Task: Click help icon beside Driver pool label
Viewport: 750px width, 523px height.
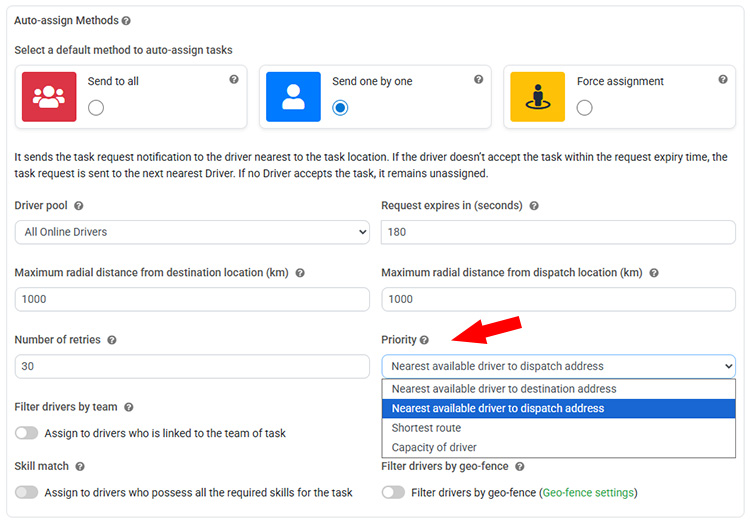Action: pos(79,206)
